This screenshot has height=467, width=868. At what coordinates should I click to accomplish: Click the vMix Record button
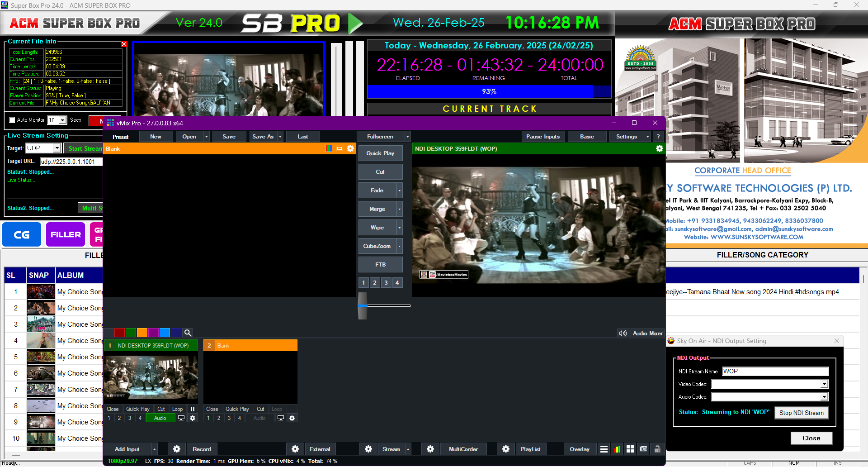pos(202,449)
